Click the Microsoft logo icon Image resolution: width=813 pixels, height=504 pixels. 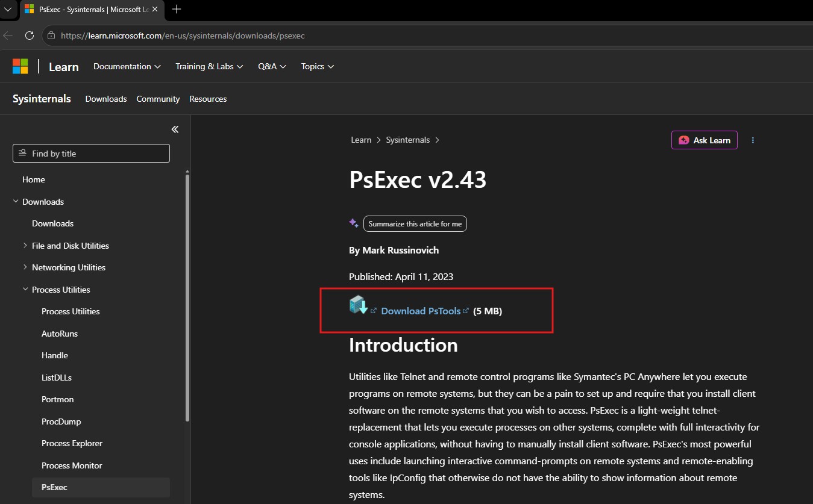pos(20,66)
